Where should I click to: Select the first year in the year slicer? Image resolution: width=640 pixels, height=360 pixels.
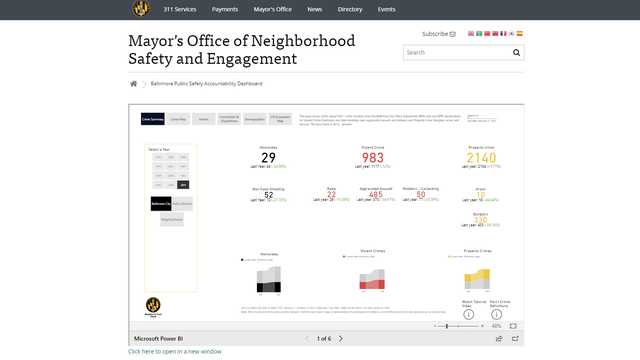click(158, 157)
